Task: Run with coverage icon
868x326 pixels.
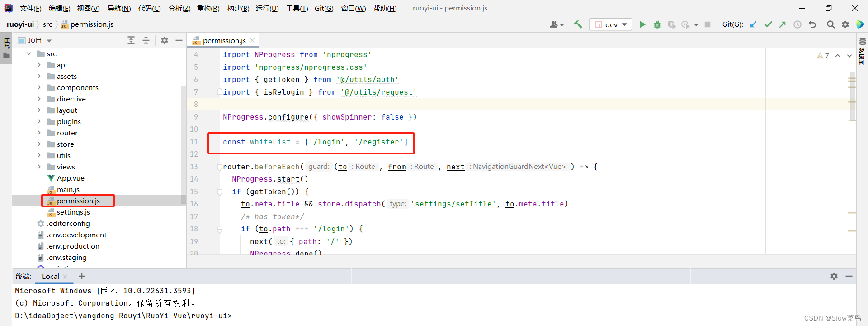Action: point(672,24)
